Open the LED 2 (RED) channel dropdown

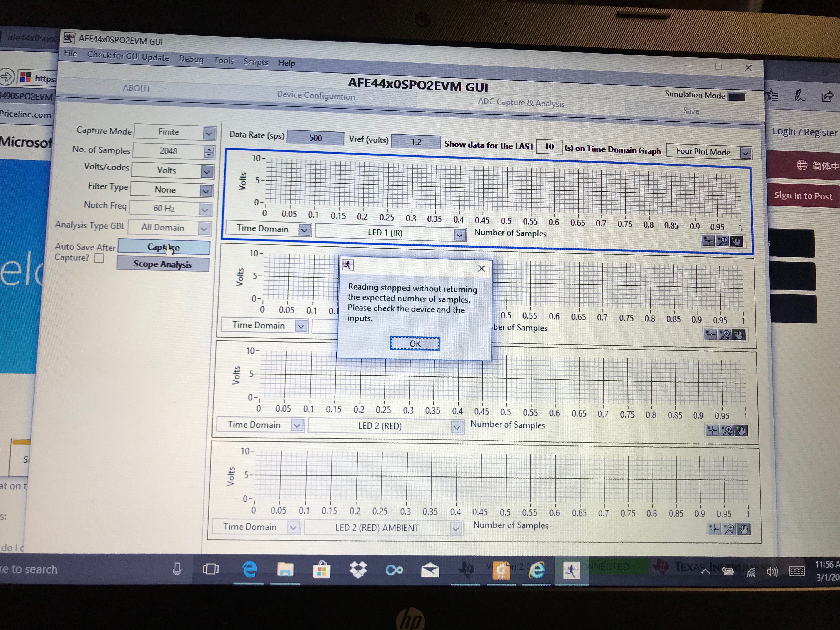tap(457, 427)
